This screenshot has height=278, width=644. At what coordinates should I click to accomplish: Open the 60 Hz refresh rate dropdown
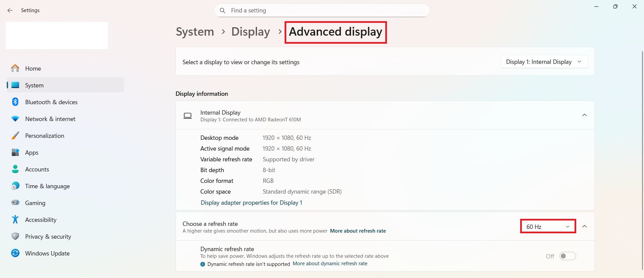(548, 227)
